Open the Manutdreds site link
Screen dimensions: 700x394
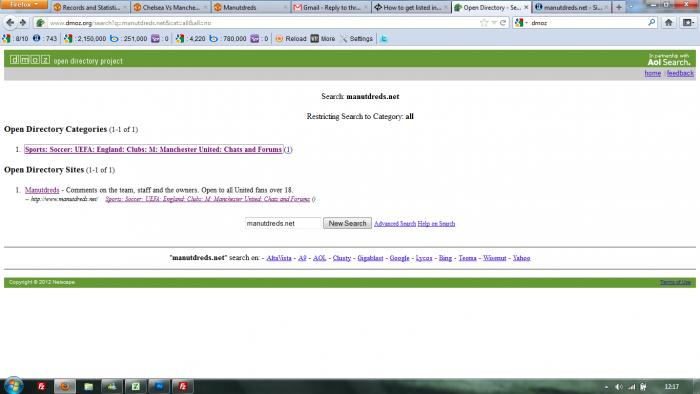42,190
